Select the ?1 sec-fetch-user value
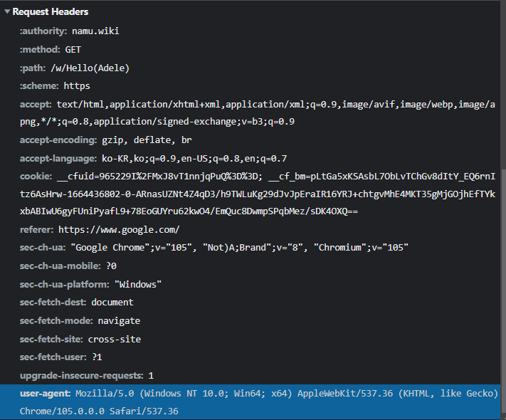The height and width of the screenshot is (420, 506). 97,357
